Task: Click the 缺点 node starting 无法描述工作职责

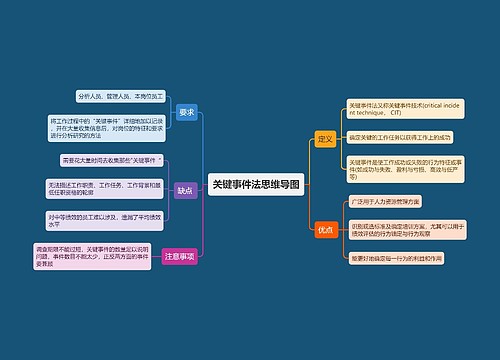Action: pyautogui.click(x=104, y=189)
